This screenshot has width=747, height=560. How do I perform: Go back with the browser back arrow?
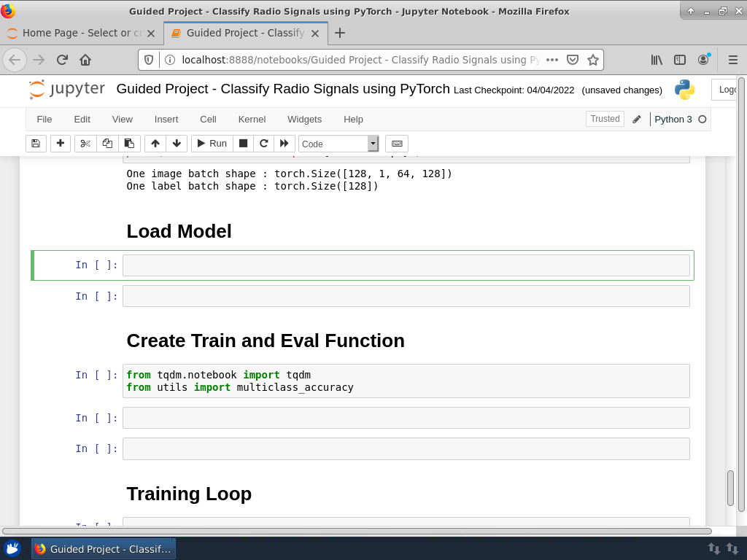click(x=15, y=60)
